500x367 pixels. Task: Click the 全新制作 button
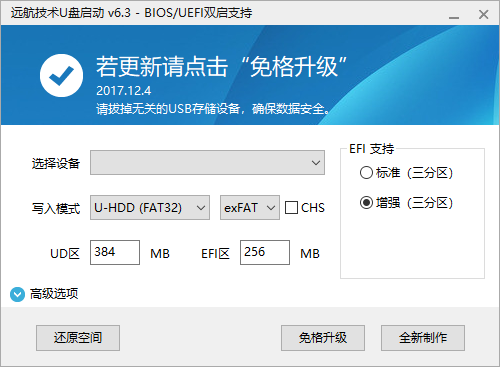click(x=423, y=338)
